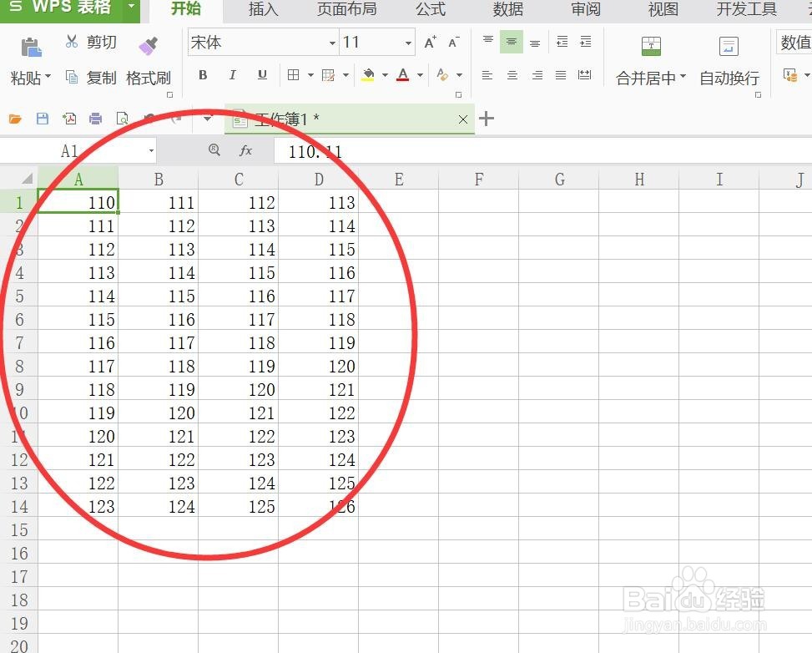Screen dimensions: 812x653
Task: Click the 复制 text button
Action: pos(102,78)
